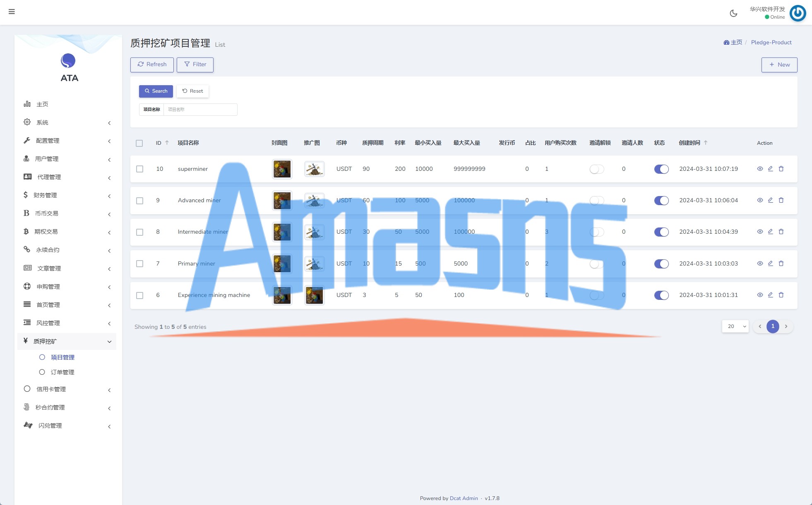Image resolution: width=812 pixels, height=505 pixels.
Task: Click the 项目名称 search input field
Action: pyautogui.click(x=200, y=110)
